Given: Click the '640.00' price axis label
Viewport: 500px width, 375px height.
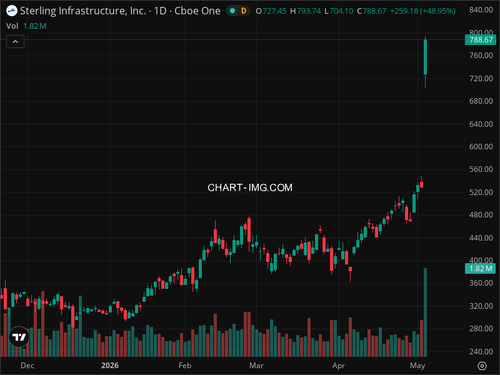Looking at the screenshot, I should click(481, 124).
